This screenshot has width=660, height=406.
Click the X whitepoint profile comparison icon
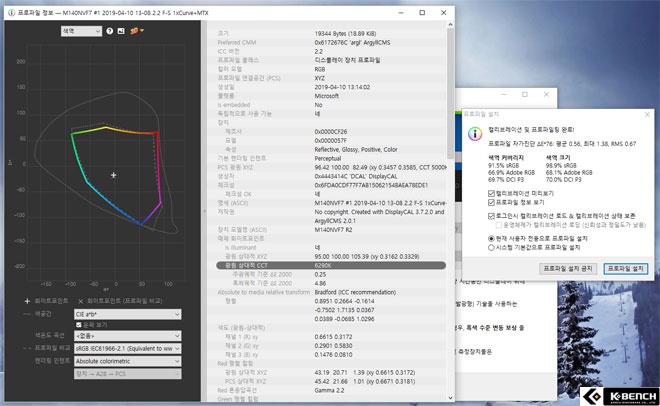pos(80,301)
